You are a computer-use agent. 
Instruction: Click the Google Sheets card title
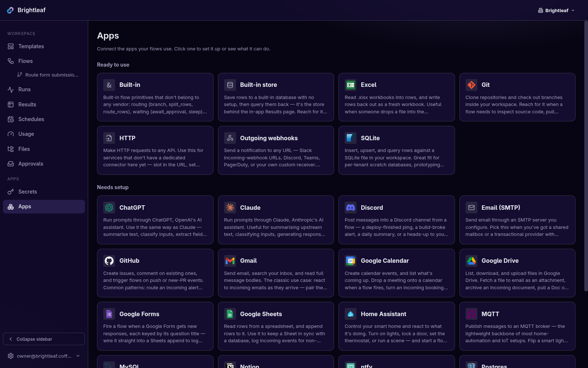261,314
